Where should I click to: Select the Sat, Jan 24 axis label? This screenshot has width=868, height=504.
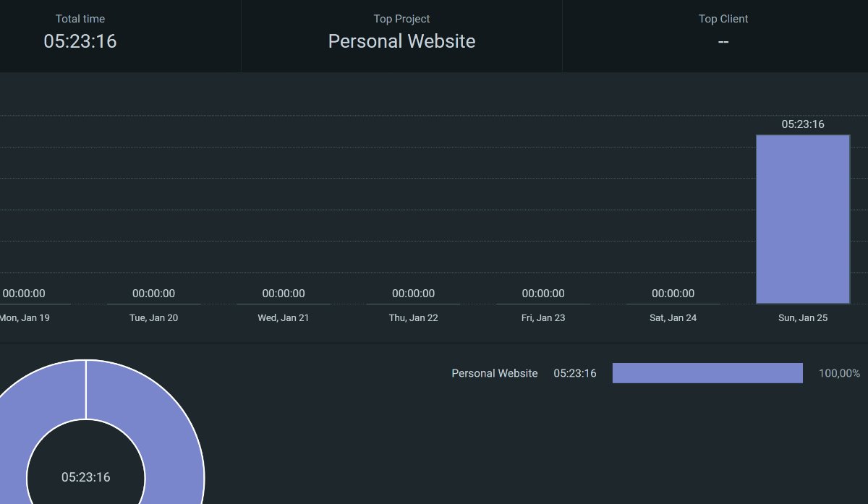click(x=673, y=318)
